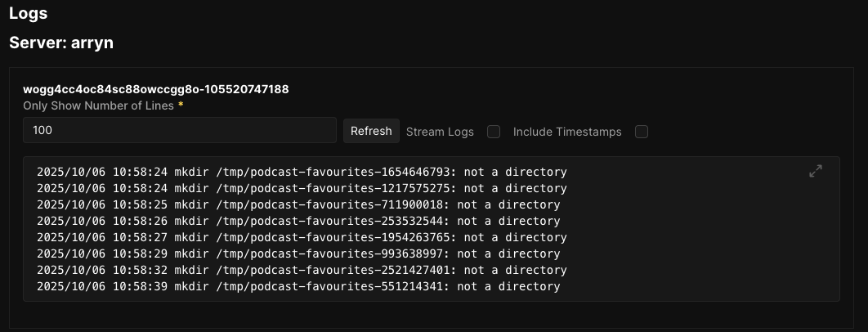Image resolution: width=868 pixels, height=332 pixels.
Task: Expand logs to fullscreen view
Action: click(815, 171)
